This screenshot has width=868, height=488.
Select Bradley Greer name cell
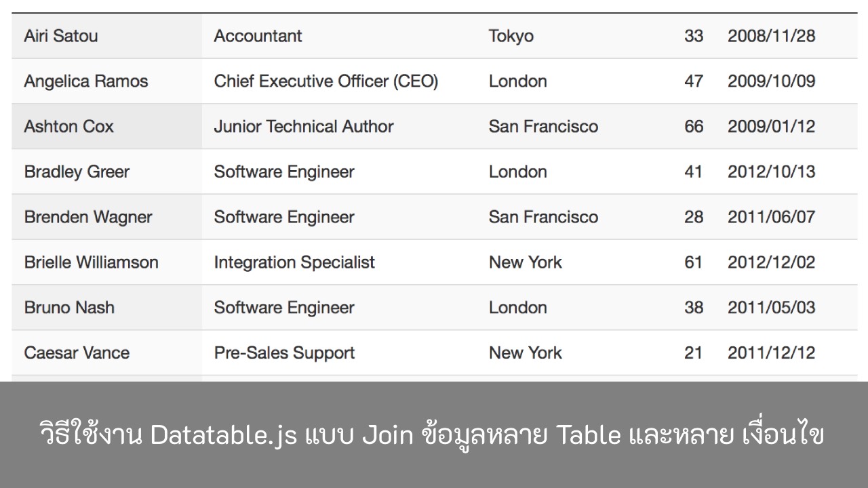(106, 172)
